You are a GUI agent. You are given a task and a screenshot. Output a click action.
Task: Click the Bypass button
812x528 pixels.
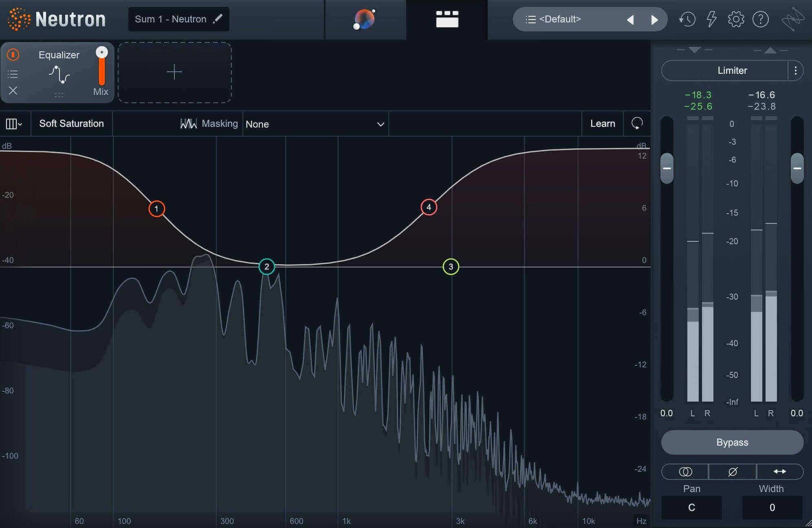(x=732, y=442)
